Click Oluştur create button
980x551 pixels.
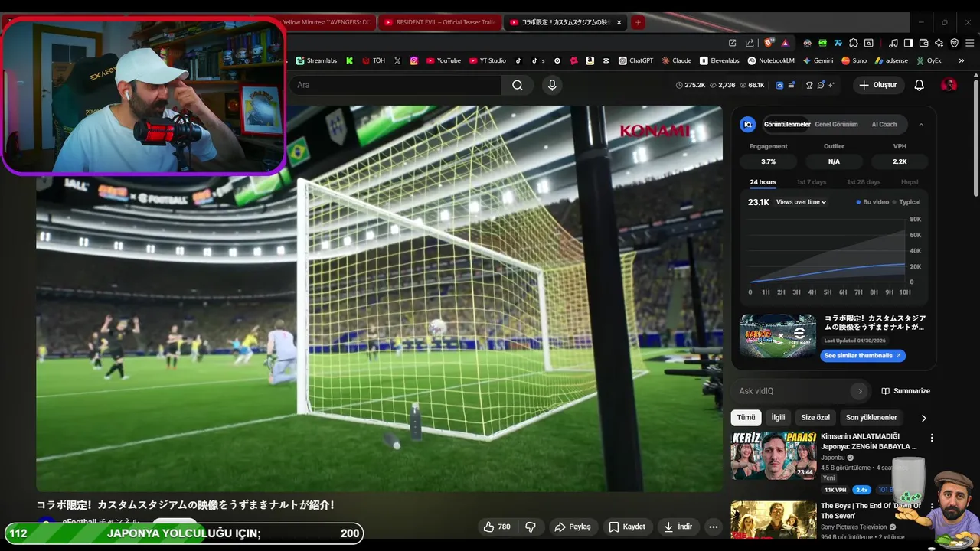pos(877,85)
